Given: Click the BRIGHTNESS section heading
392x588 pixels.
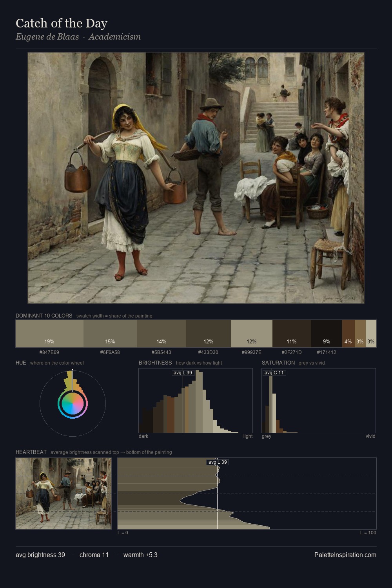Looking at the screenshot, I should click(155, 363).
